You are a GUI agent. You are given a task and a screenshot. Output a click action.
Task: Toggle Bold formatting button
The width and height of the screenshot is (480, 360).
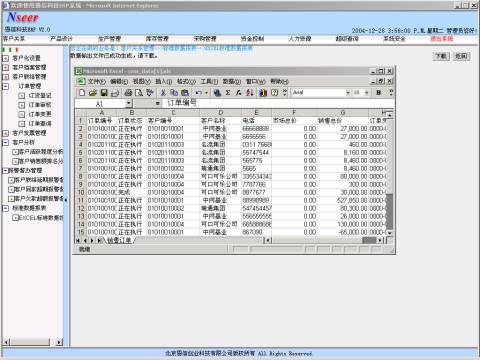pos(379,93)
